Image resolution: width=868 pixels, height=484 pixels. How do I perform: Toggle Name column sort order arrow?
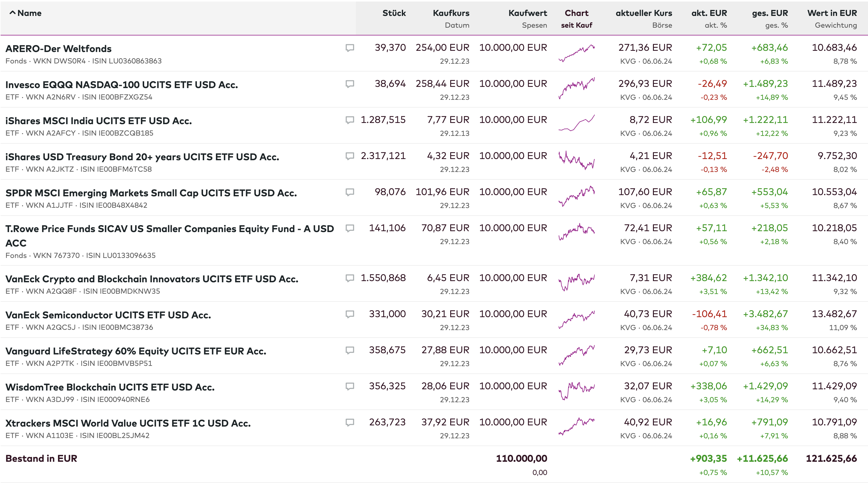[x=13, y=13]
